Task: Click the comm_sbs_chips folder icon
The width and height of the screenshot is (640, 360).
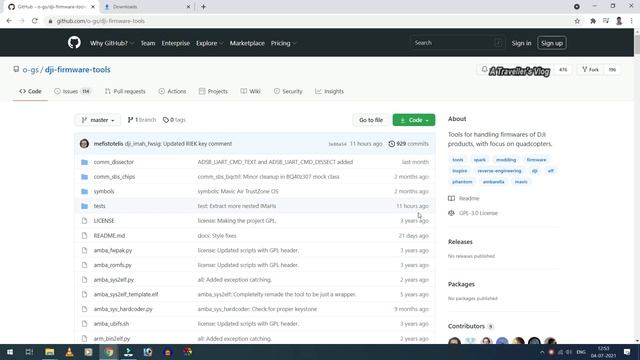Action: point(84,177)
